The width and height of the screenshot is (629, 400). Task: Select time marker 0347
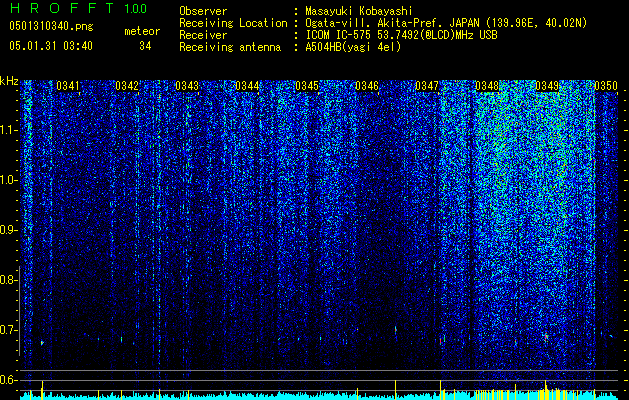(427, 86)
